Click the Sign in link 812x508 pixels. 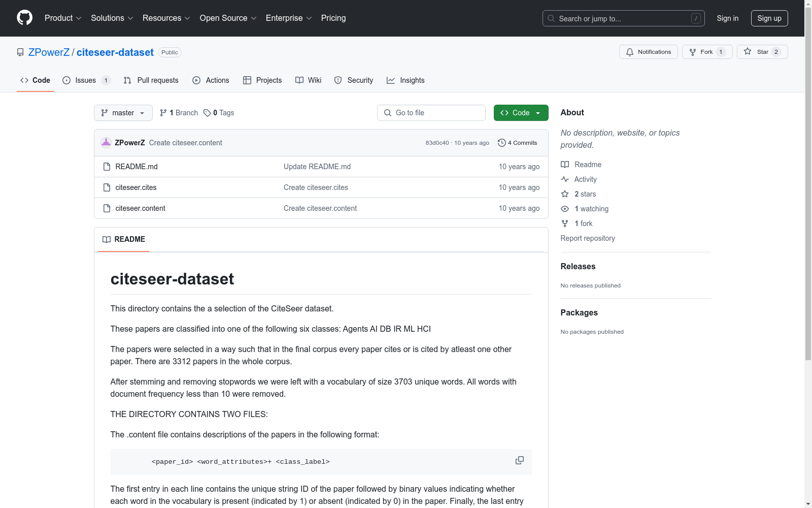coord(727,18)
